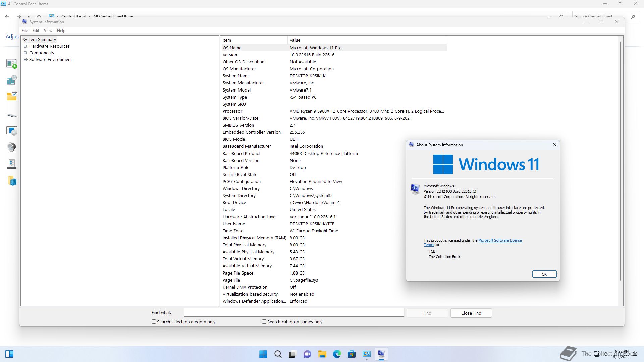Select the Time Zone row
This screenshot has height=362, width=644.
[x=334, y=231]
